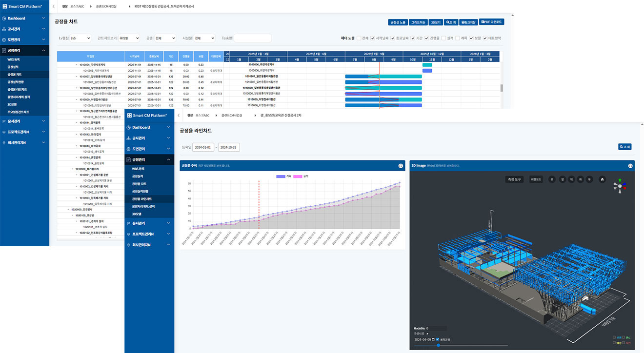Click the Smart CM Platform logo icon

coord(5,7)
